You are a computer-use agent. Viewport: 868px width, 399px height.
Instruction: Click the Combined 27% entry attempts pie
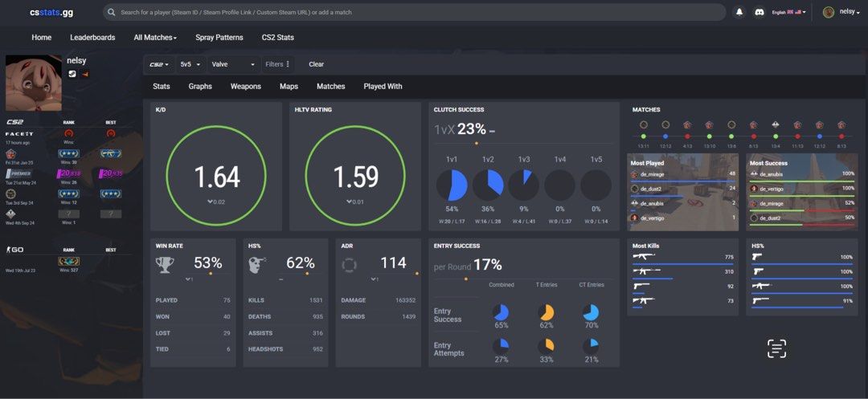501,347
